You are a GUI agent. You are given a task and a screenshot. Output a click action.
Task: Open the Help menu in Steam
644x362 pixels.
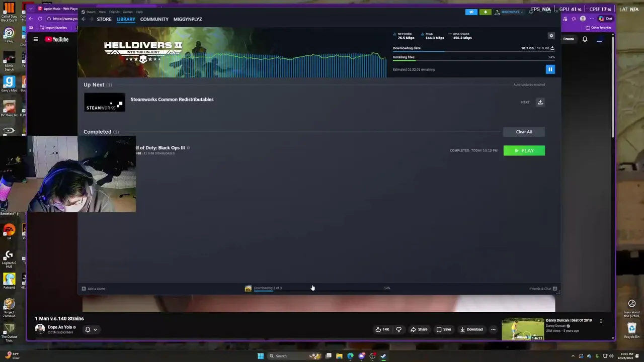pyautogui.click(x=139, y=12)
